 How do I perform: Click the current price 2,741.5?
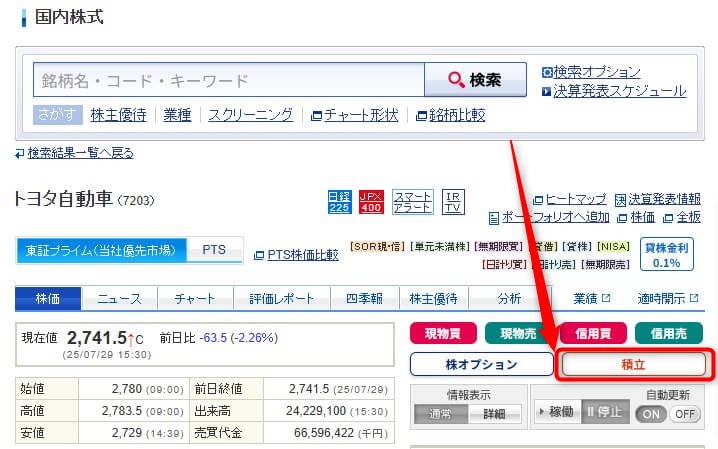click(97, 338)
